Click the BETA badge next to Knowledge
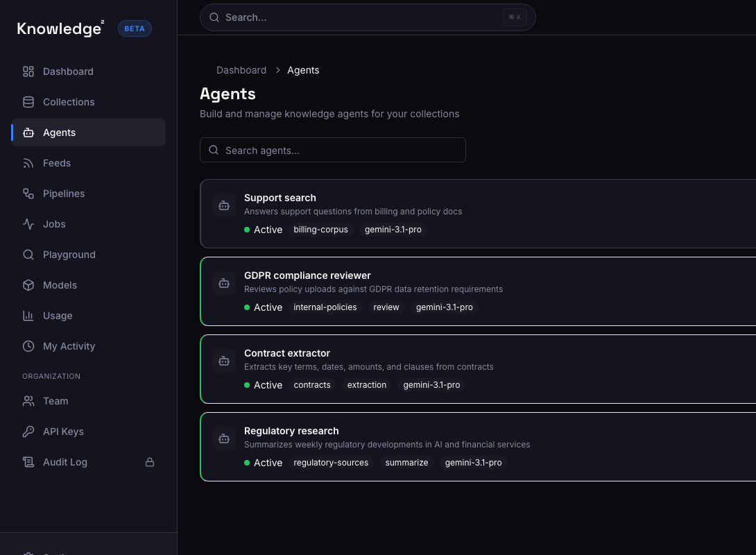 (135, 28)
